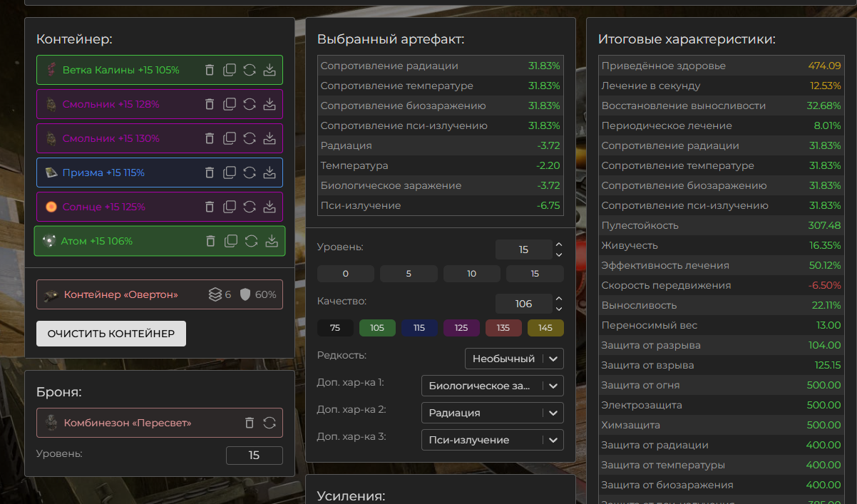The height and width of the screenshot is (504, 857).
Task: Duplicate the Ветка Калины +15 105% artifact
Action: pos(230,70)
